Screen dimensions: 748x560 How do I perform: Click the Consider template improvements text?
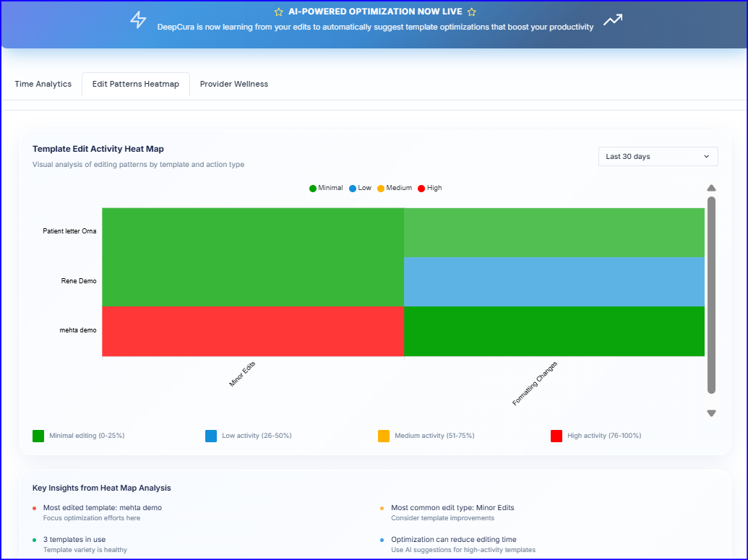pyautogui.click(x=443, y=518)
